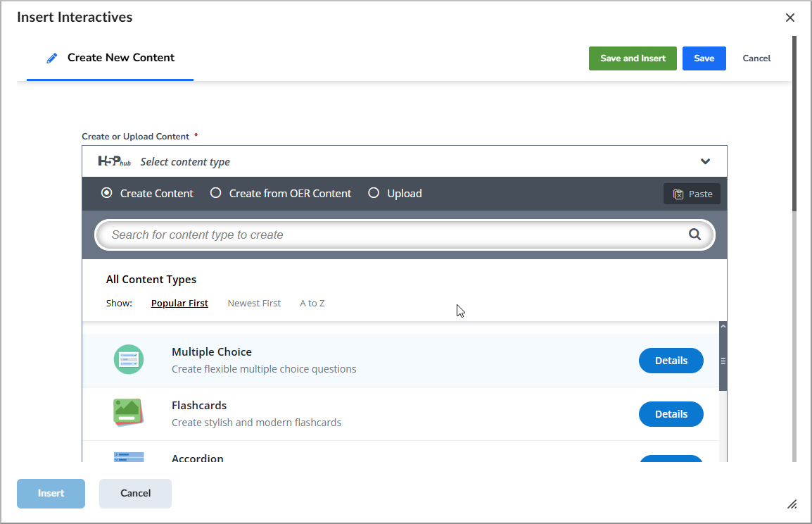Click the resize handle icon at bottom right

[792, 504]
